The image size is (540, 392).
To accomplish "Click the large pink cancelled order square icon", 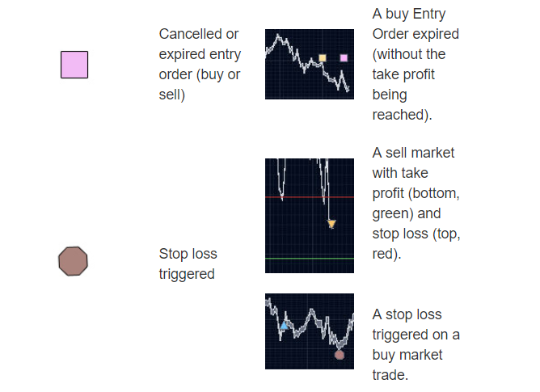I will point(74,65).
